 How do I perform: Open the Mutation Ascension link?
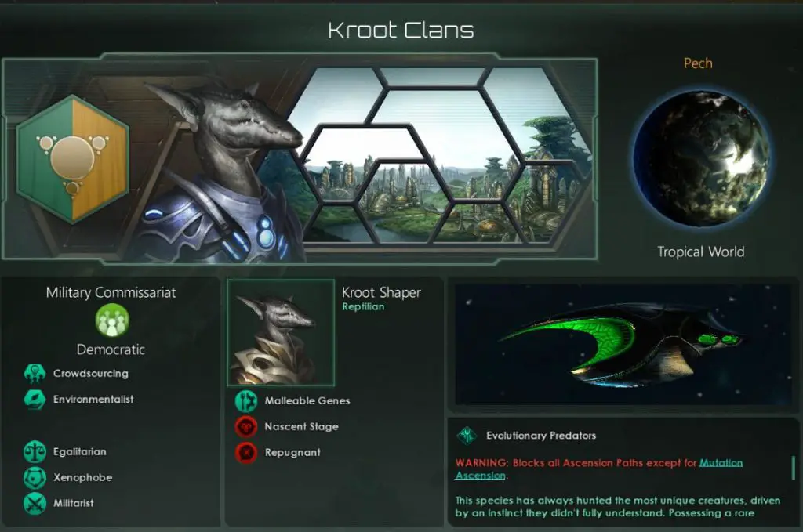[598, 469]
